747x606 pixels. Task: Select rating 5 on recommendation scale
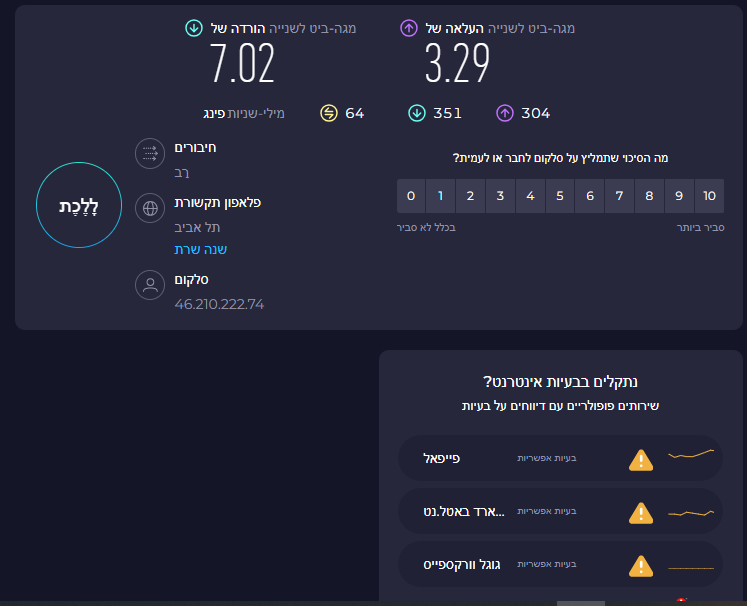[560, 195]
